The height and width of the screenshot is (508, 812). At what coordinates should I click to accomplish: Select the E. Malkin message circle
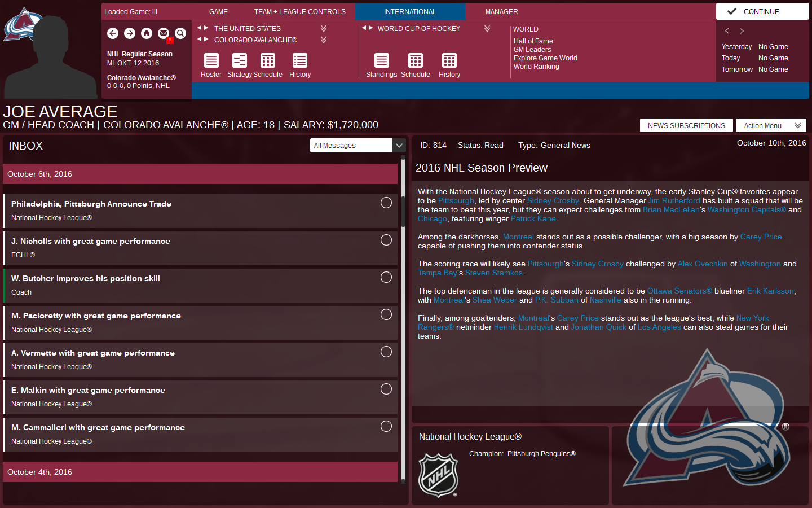click(386, 389)
